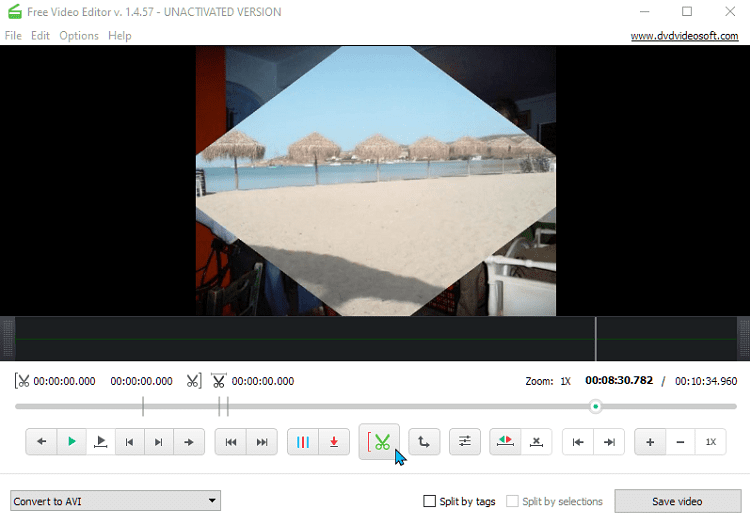Open the Options menu
Viewport: 750px width, 514px height.
(x=79, y=36)
